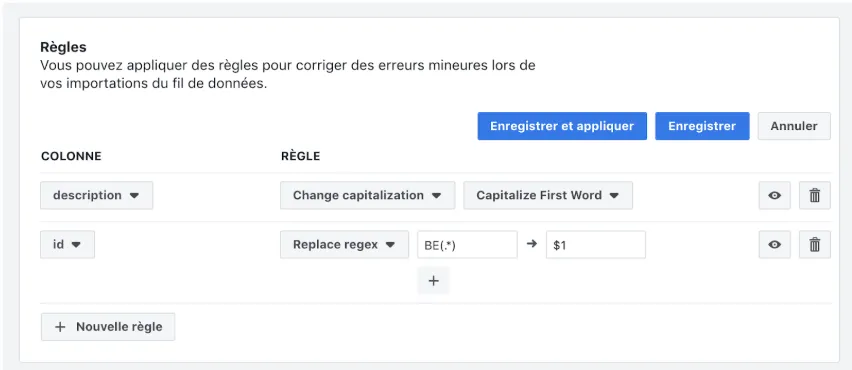Click the RÈGLE column header
This screenshot has height=370, width=852.
pyautogui.click(x=300, y=156)
